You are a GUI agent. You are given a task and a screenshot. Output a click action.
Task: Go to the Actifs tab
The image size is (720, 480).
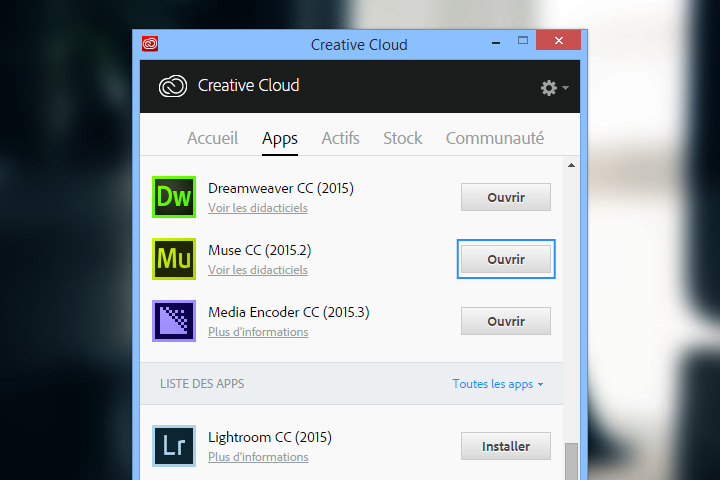pos(340,138)
